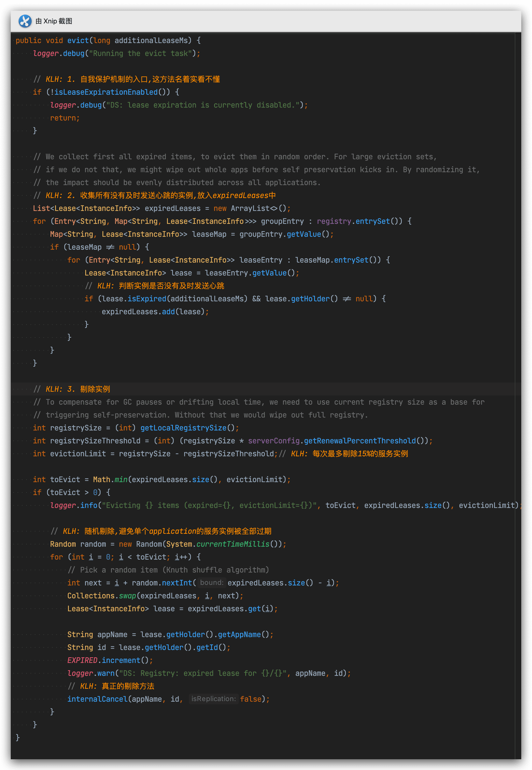
Task: Click the Xnip app icon in title bar
Action: coord(25,21)
